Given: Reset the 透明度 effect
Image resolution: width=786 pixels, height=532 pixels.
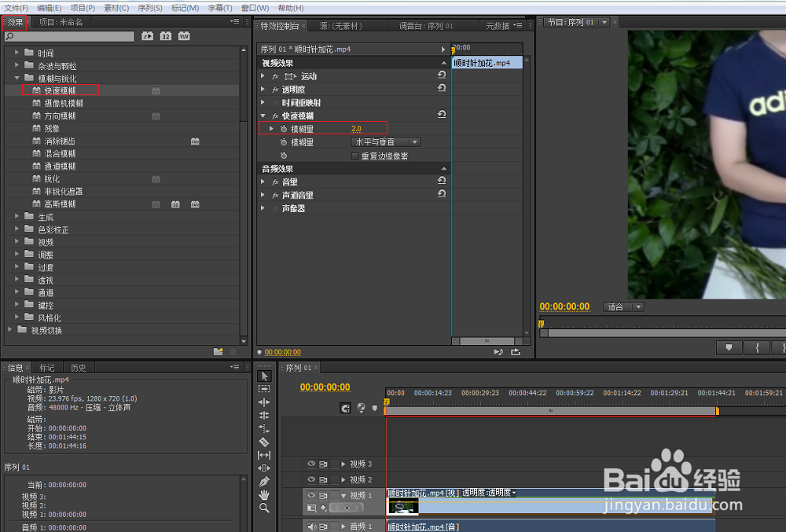Looking at the screenshot, I should point(442,88).
